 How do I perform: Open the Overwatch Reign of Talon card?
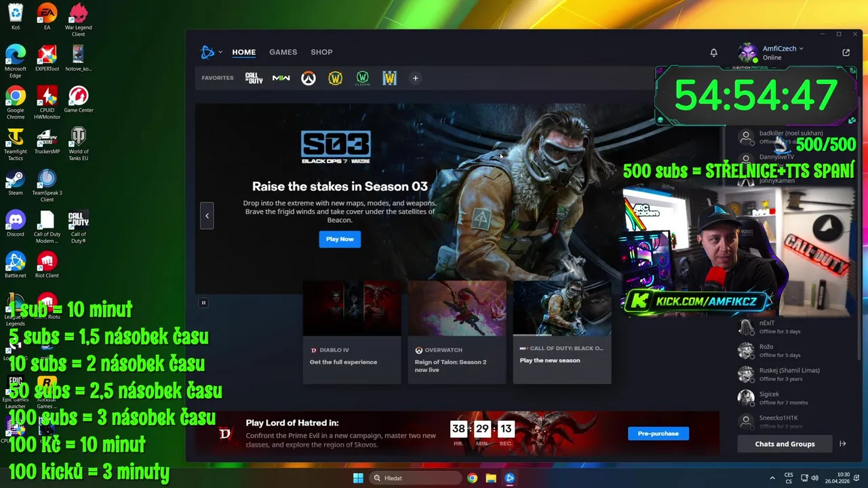tap(457, 332)
